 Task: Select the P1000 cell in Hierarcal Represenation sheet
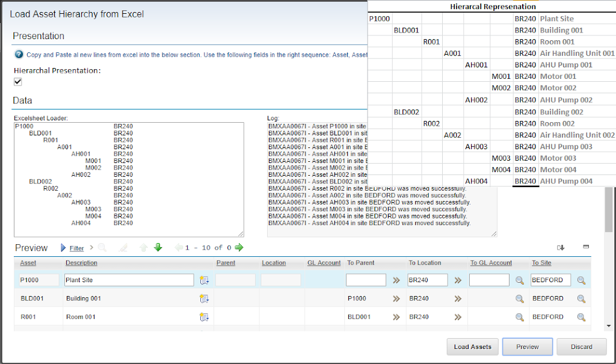tap(380, 19)
